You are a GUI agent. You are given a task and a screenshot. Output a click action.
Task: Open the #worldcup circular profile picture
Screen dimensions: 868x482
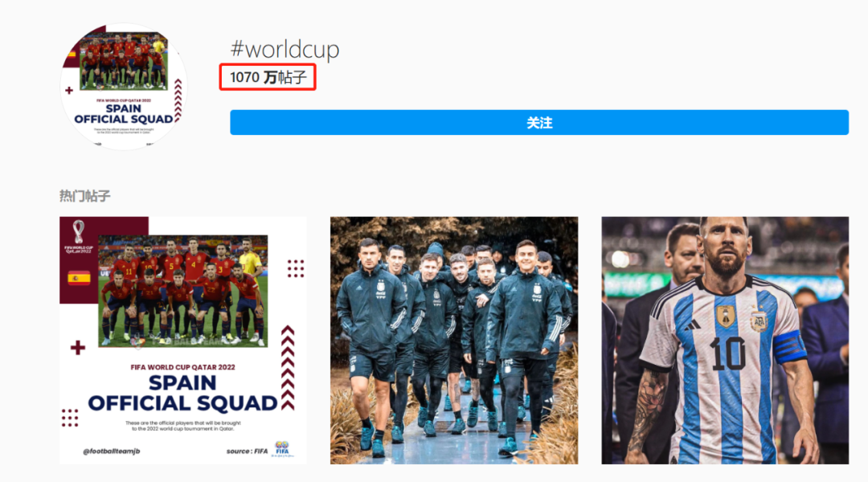pyautogui.click(x=124, y=86)
